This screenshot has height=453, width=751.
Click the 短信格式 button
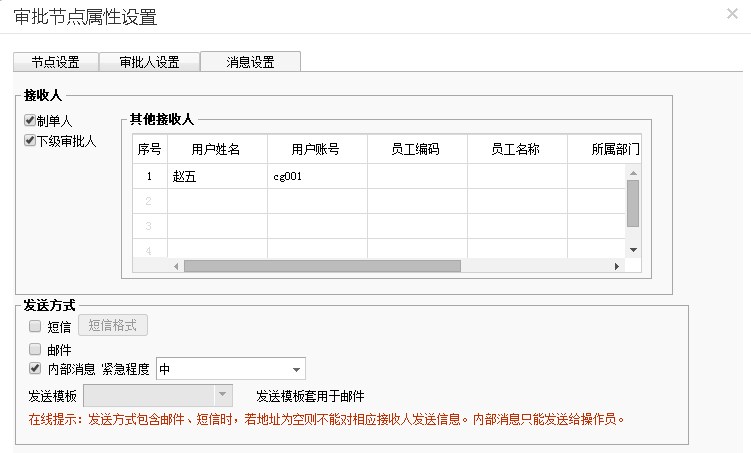coord(119,325)
